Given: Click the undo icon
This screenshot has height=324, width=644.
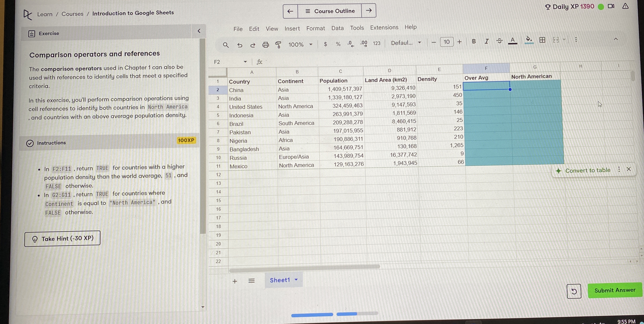Looking at the screenshot, I should point(240,45).
